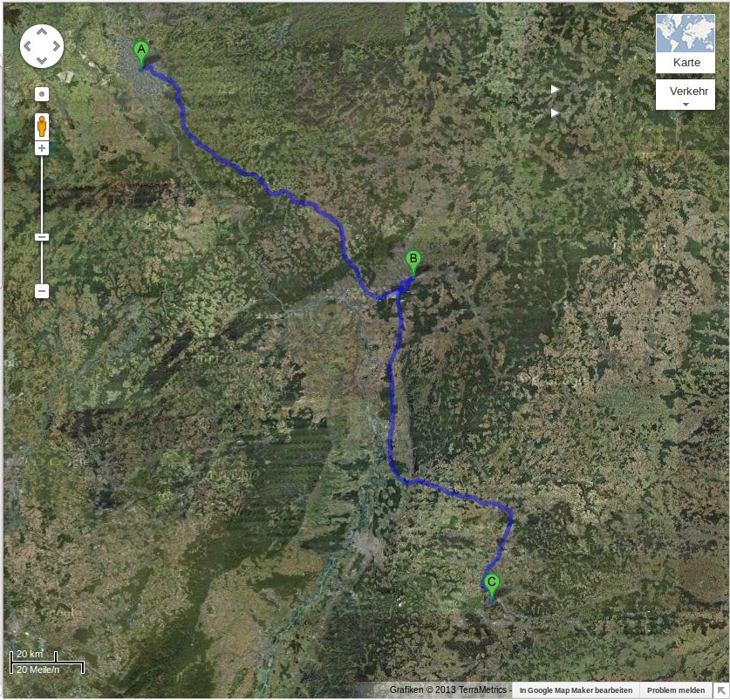This screenshot has height=700, width=730.
Task: Click Problem melden link
Action: 676,690
